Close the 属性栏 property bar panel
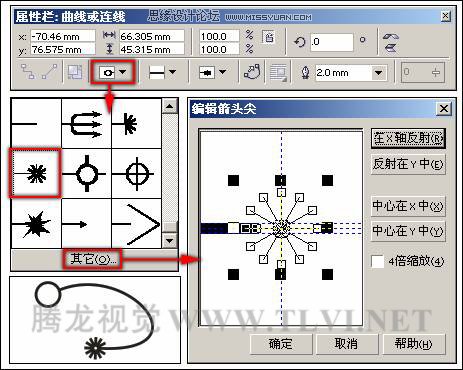463x370 pixels. (445, 16)
